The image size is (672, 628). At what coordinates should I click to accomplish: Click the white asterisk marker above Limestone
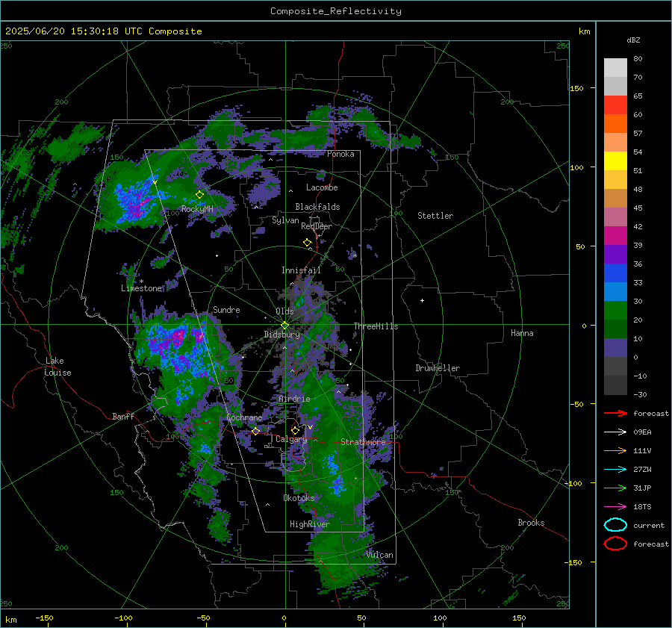click(x=141, y=282)
